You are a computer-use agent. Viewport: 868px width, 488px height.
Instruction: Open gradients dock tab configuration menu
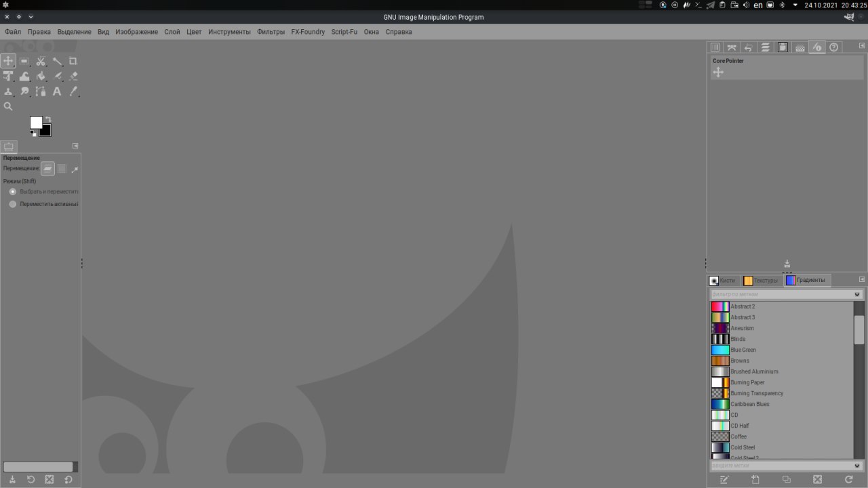point(862,279)
